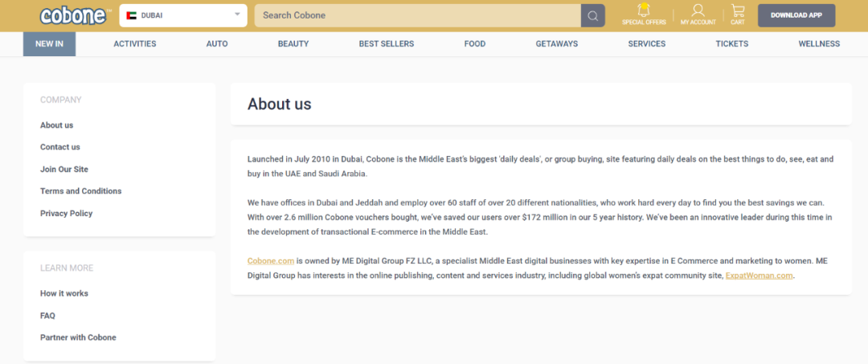This screenshot has height=364, width=868.
Task: Expand the Dubai city dropdown
Action: [237, 14]
